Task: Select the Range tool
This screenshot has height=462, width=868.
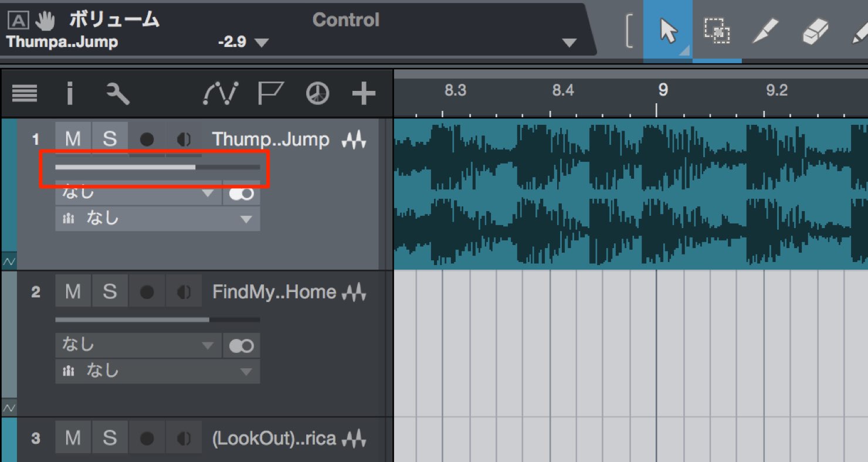Action: pyautogui.click(x=717, y=30)
